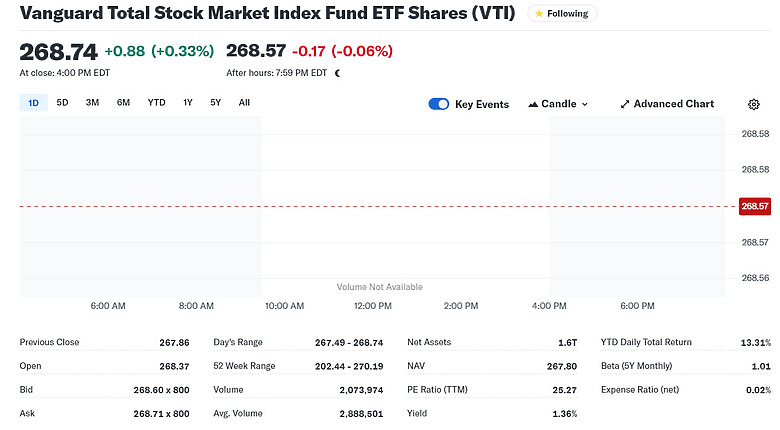Click the Net Assets label
This screenshot has height=430, width=780.
(429, 342)
